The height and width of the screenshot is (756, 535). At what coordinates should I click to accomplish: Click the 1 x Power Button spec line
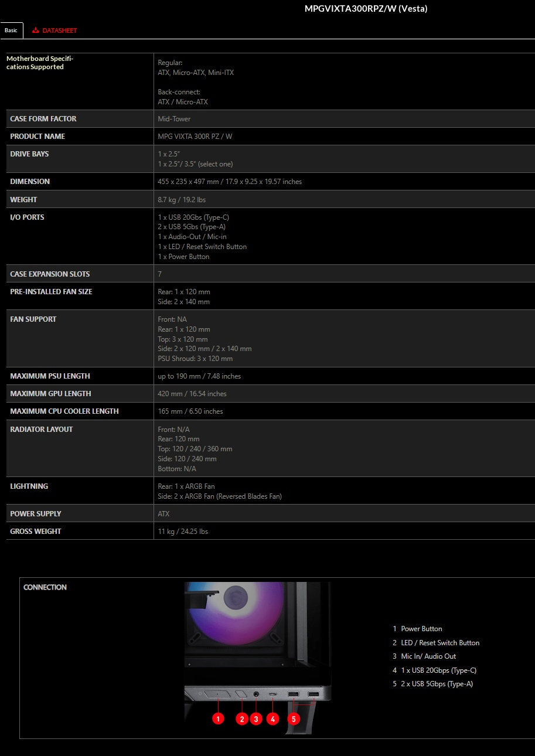pyautogui.click(x=183, y=257)
